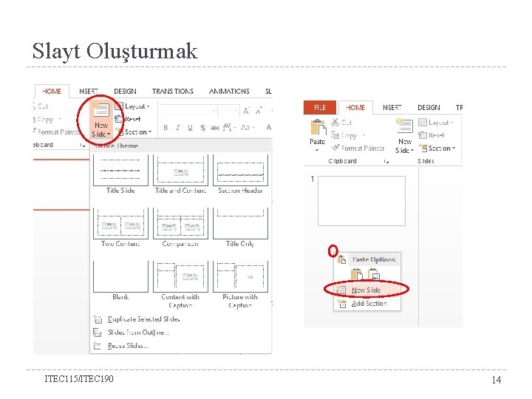
Task: Choose Paste as Picture icon
Action: (x=374, y=274)
